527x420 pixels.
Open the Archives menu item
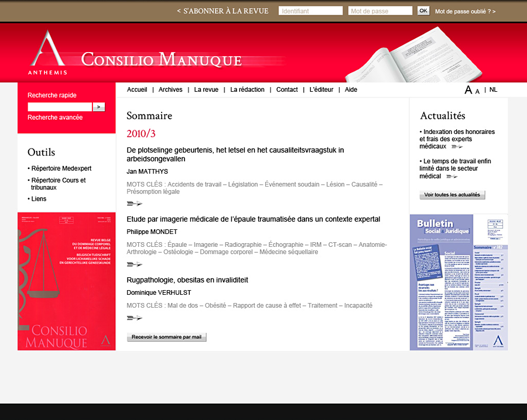pyautogui.click(x=170, y=89)
